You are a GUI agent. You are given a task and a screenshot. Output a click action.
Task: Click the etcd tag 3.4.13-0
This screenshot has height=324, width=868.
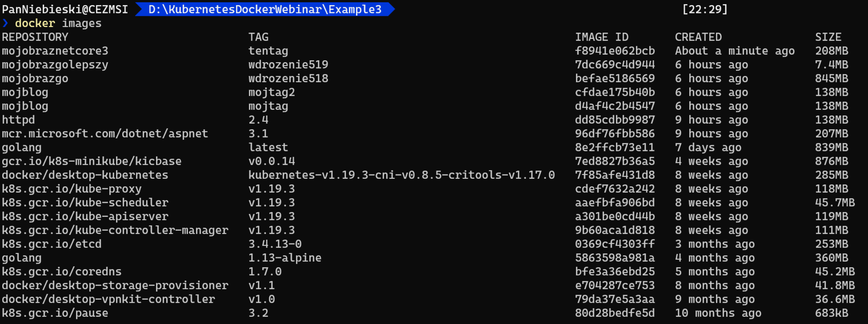(x=275, y=243)
